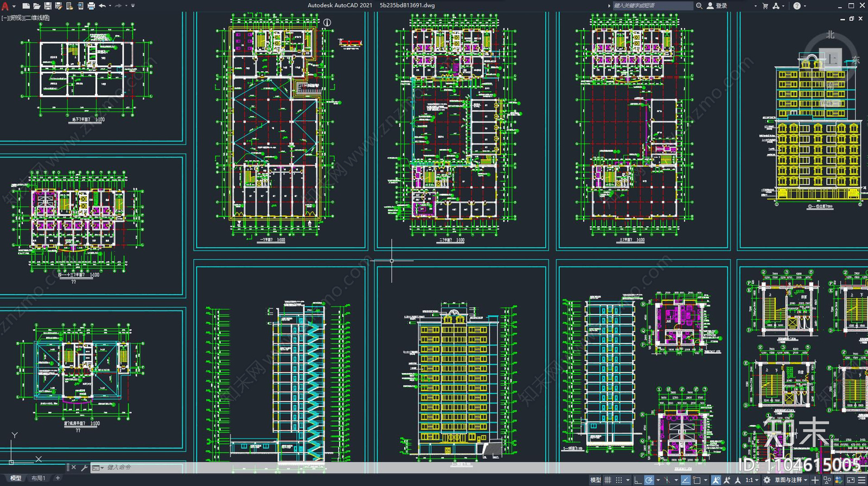Toggle polar tracking
This screenshot has width=868, height=486.
pyautogui.click(x=649, y=480)
